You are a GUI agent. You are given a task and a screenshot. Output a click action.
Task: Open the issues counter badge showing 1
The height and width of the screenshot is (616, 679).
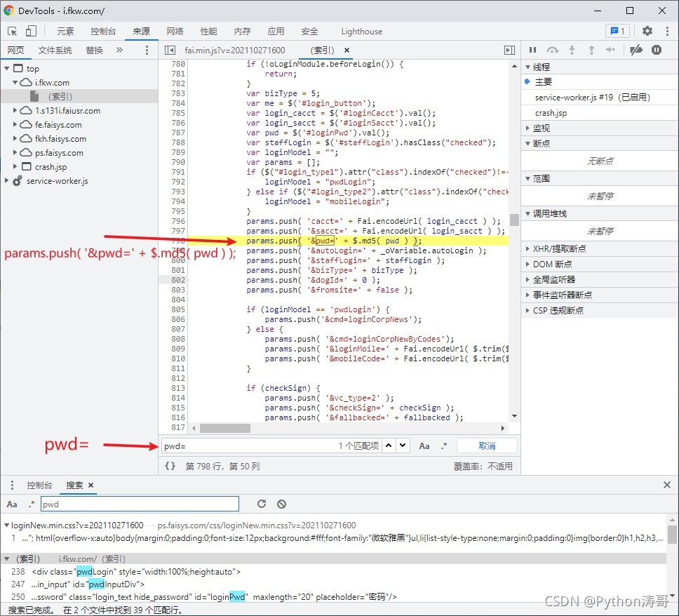pos(617,31)
